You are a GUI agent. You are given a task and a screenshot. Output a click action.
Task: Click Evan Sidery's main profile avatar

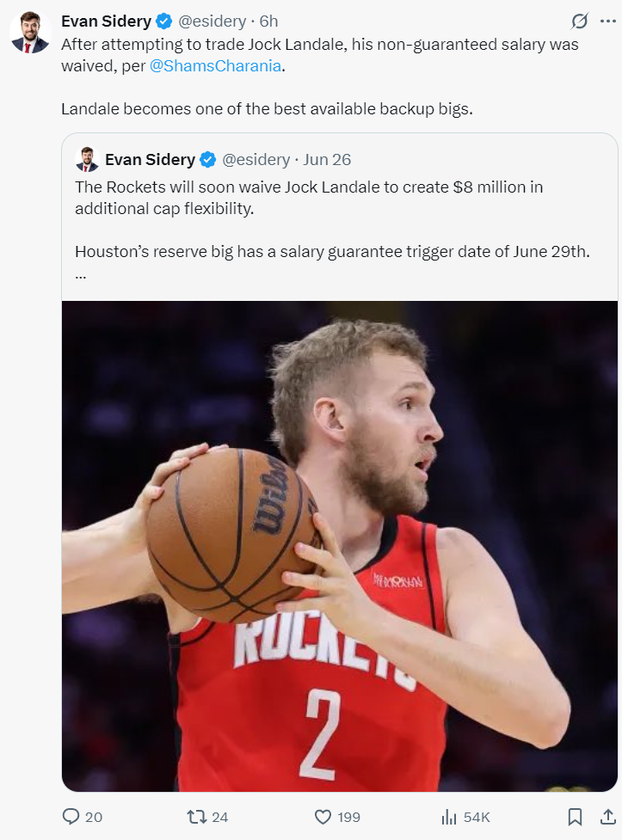coord(29,33)
